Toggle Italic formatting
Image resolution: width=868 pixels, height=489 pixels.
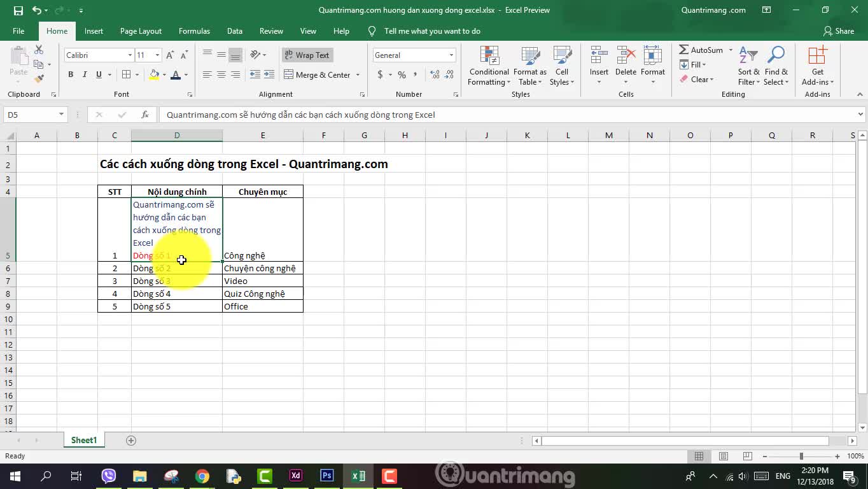click(85, 74)
